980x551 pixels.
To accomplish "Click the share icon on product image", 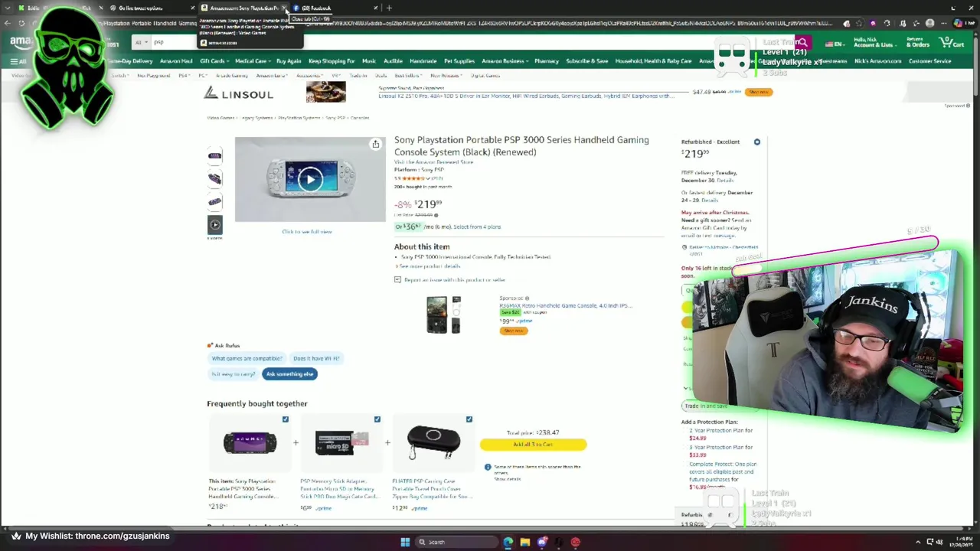I will [375, 144].
